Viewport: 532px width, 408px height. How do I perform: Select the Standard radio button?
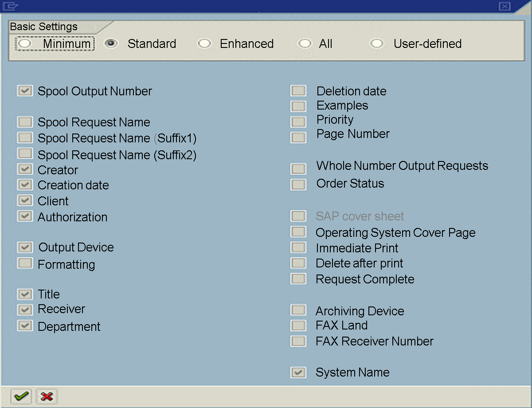[111, 43]
